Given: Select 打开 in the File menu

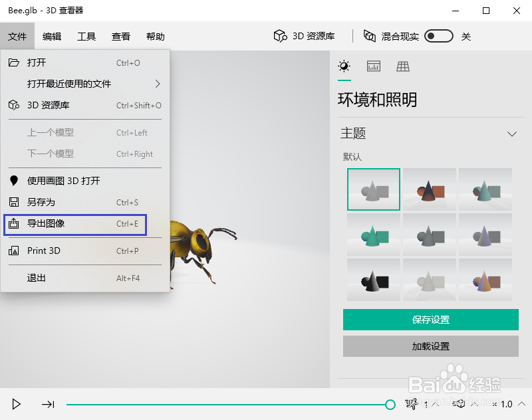Looking at the screenshot, I should click(x=85, y=62).
